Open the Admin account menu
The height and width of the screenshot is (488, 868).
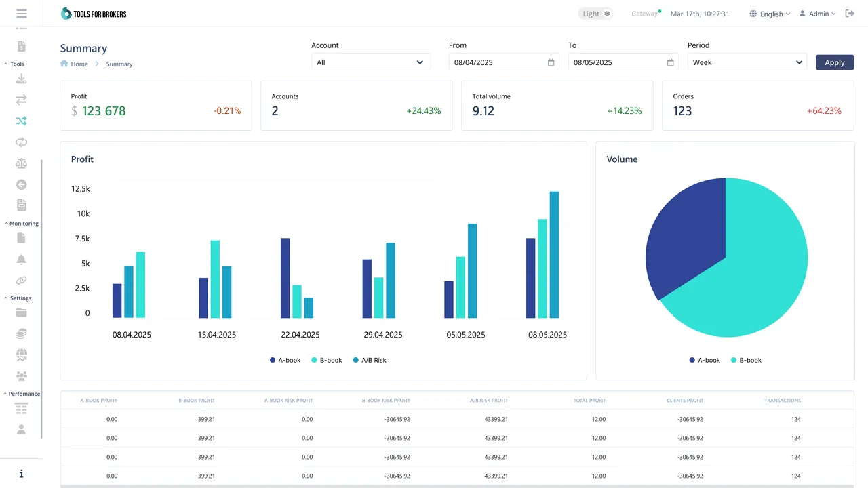(817, 14)
